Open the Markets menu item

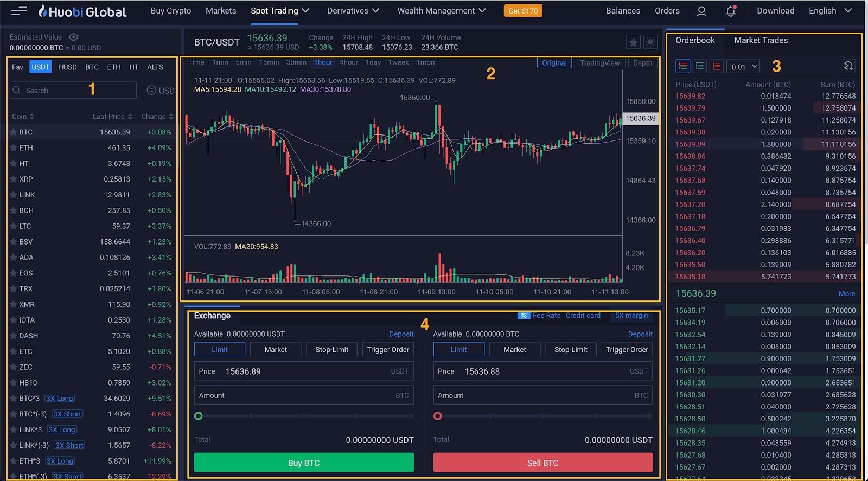click(x=221, y=11)
